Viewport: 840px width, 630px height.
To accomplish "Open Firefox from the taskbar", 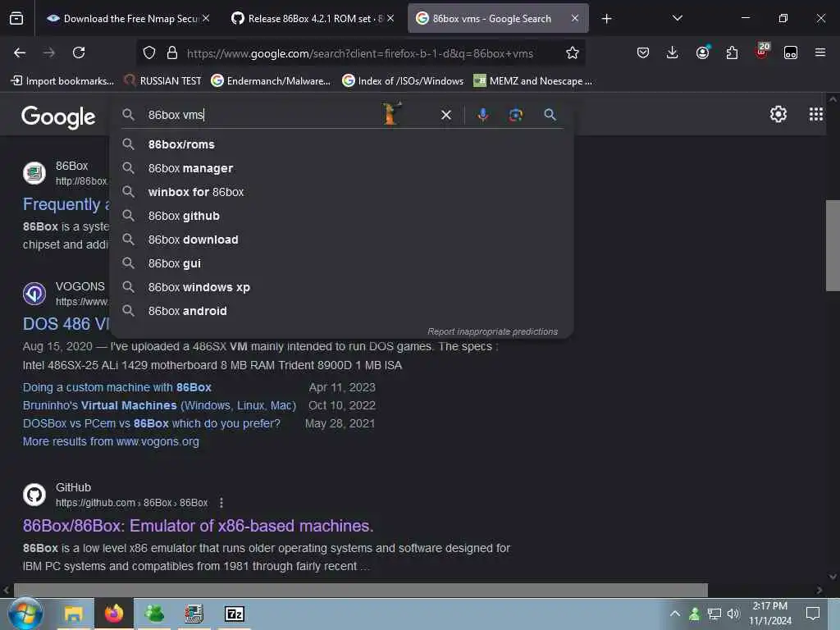I will [x=113, y=614].
